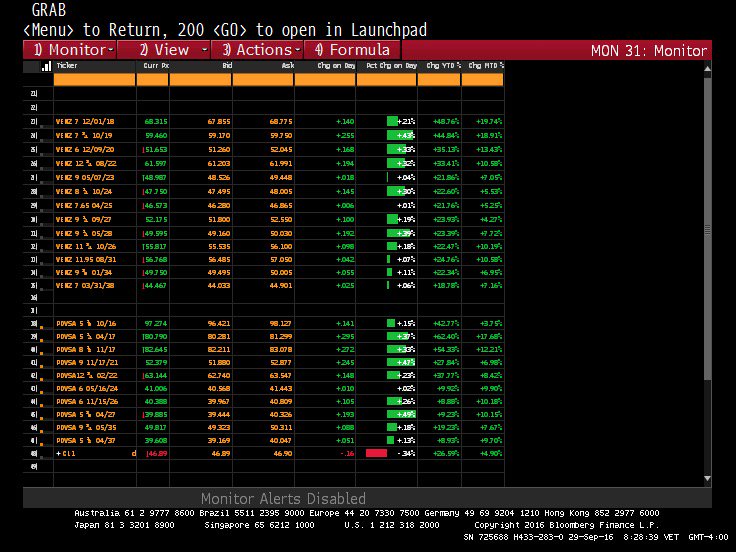
Task: Click the Bid column header
Action: [x=226, y=66]
